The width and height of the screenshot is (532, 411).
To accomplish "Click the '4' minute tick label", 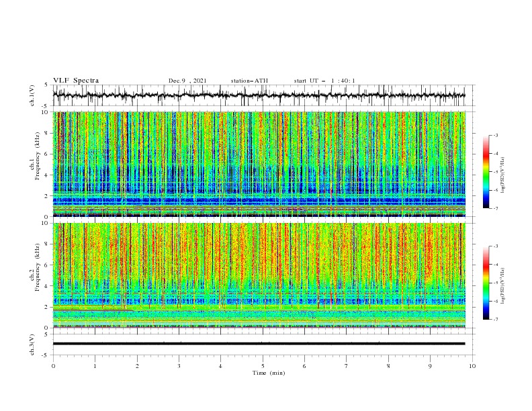I will coord(220,366).
